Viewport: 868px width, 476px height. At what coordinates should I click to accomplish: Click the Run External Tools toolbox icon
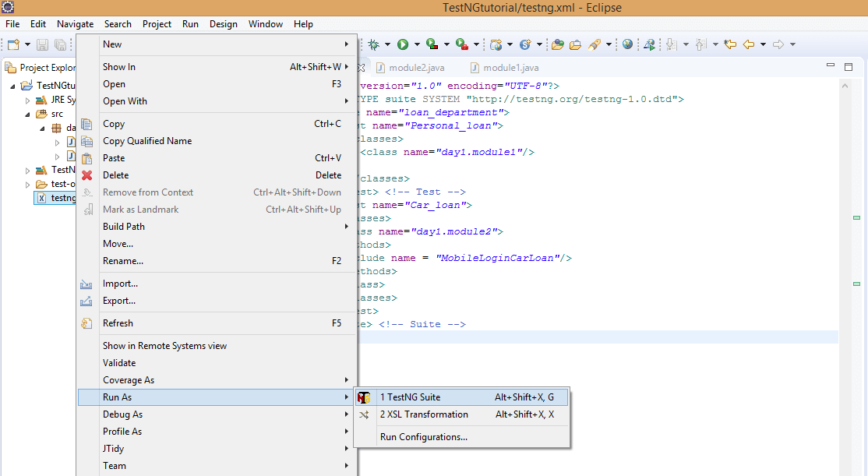pos(462,44)
